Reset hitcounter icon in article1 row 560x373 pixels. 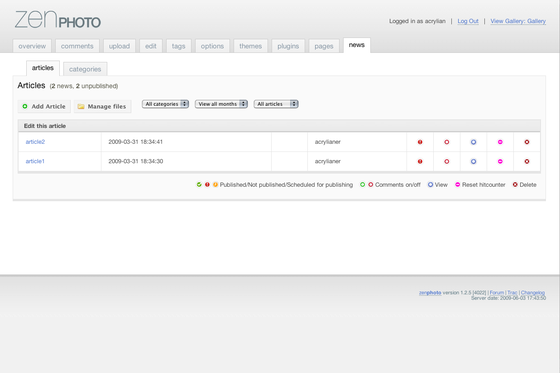tap(500, 161)
